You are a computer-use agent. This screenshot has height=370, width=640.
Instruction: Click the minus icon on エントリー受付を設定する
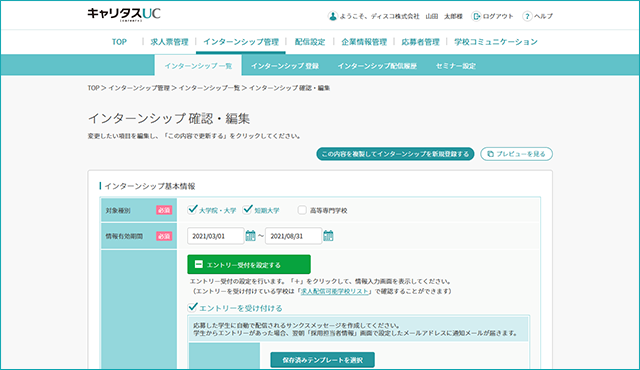tap(198, 264)
